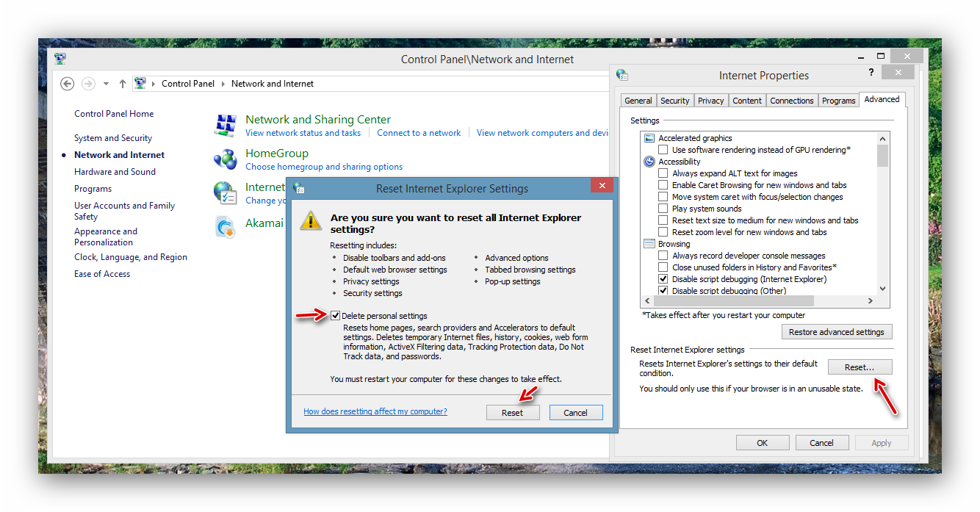The width and height of the screenshot is (980, 512).
Task: Click the Reset... button in Internet Properties
Action: tap(860, 367)
